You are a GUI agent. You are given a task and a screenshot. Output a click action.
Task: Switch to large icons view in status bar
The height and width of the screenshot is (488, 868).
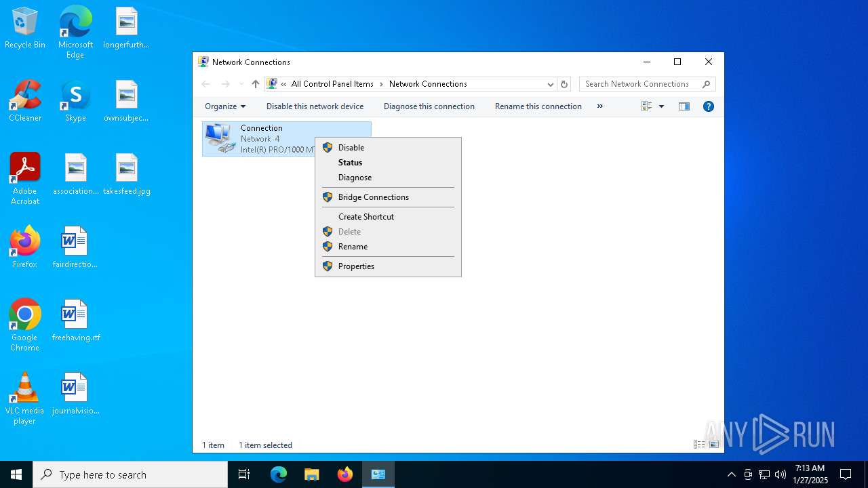[713, 445]
